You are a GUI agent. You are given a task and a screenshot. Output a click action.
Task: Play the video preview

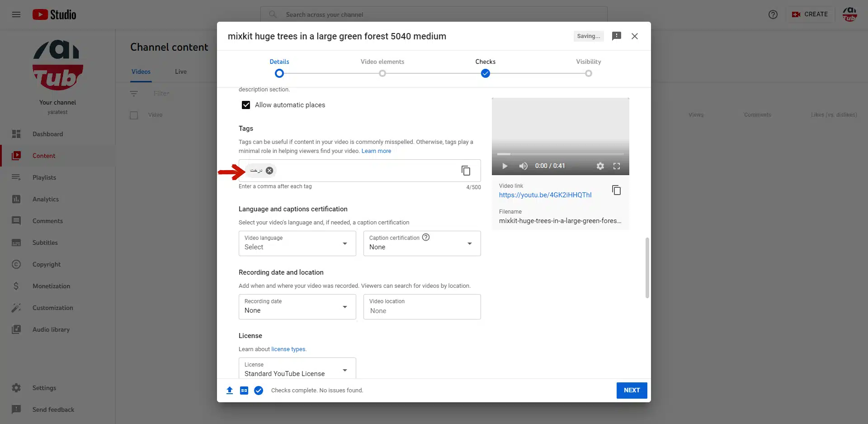[x=505, y=166]
